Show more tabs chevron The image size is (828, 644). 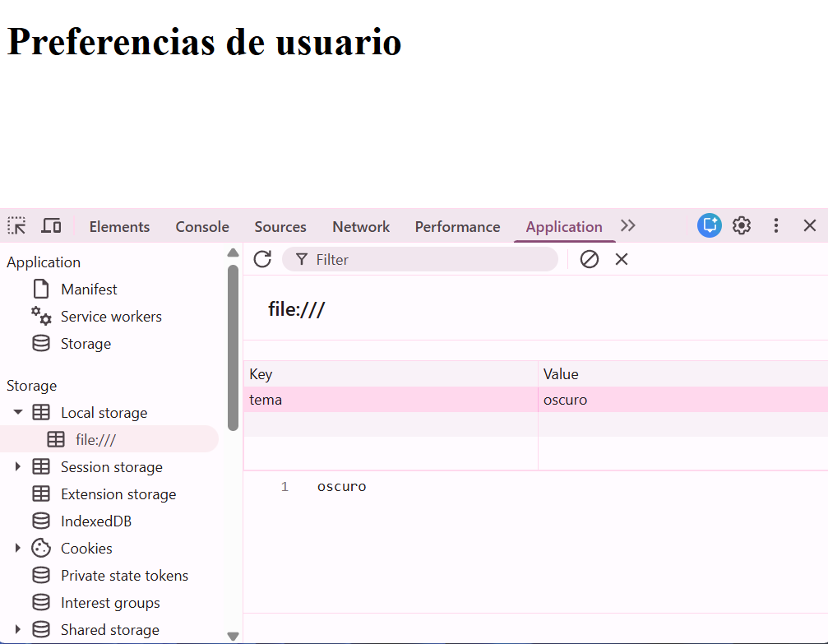627,225
